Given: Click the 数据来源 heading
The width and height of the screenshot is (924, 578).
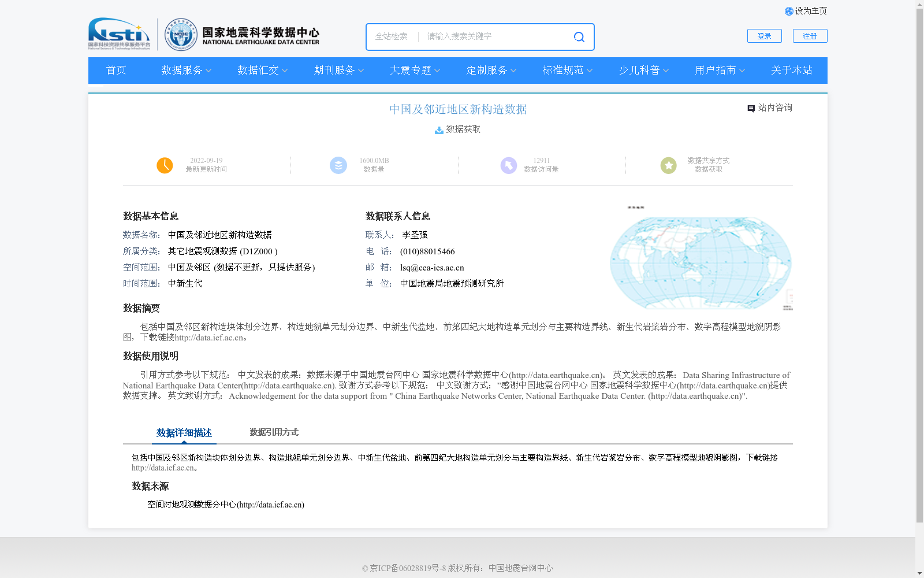Looking at the screenshot, I should (150, 487).
